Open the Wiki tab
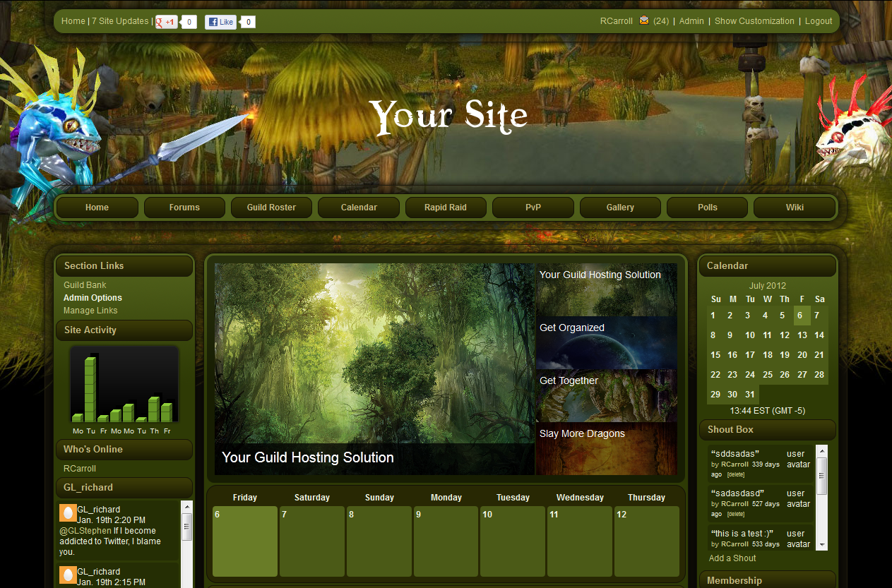892x588 pixels. tap(795, 208)
